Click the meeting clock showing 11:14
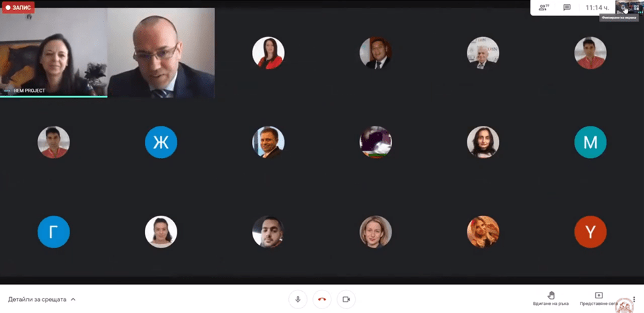644x313 pixels. 596,7
